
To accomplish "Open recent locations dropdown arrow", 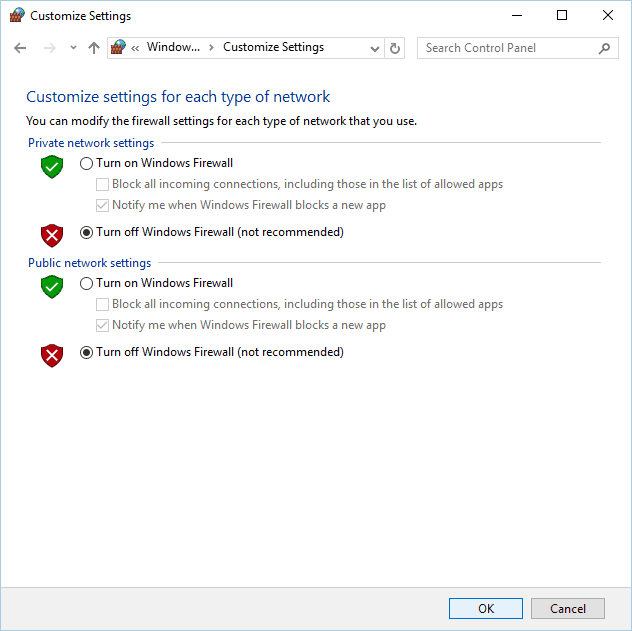I will (x=73, y=48).
